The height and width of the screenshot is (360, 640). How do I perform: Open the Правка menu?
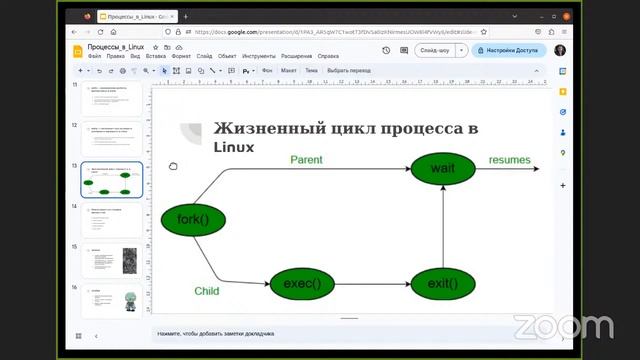(116, 56)
